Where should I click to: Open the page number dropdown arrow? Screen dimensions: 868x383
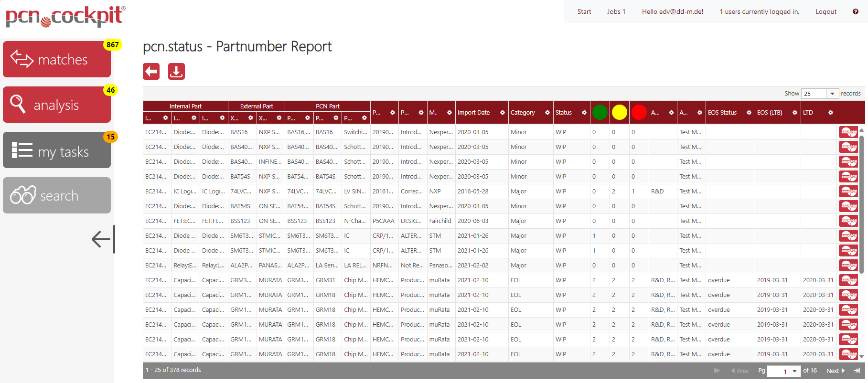coord(794,371)
